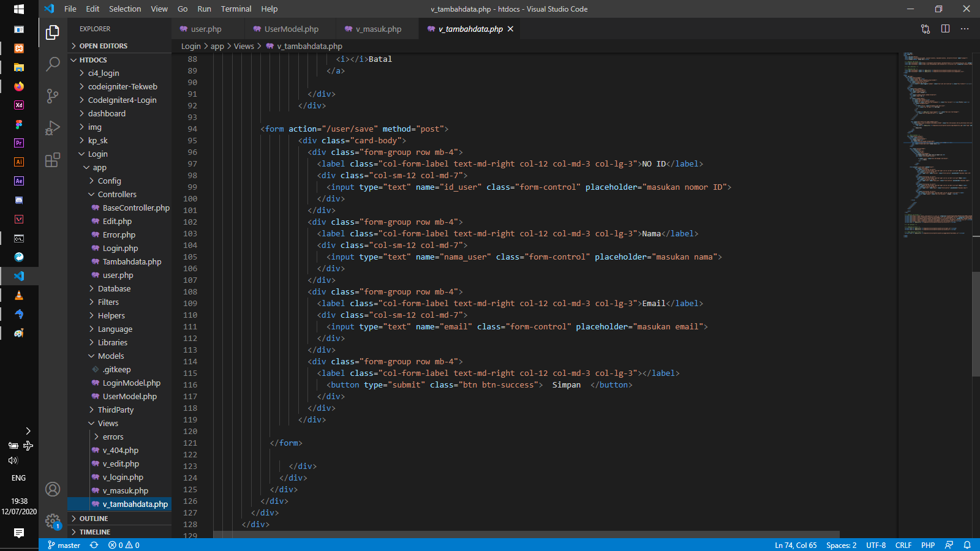Split the editor to the right
This screenshot has height=551, width=980.
945,29
